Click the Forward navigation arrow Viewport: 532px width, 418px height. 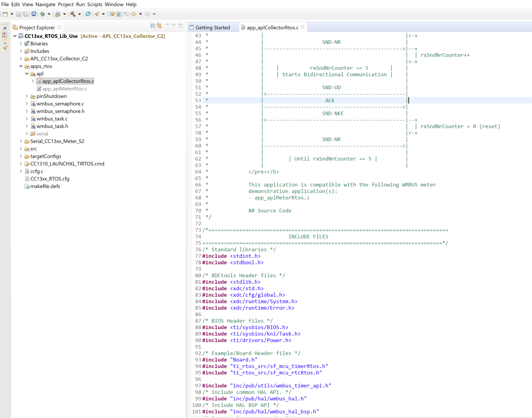coord(147,14)
